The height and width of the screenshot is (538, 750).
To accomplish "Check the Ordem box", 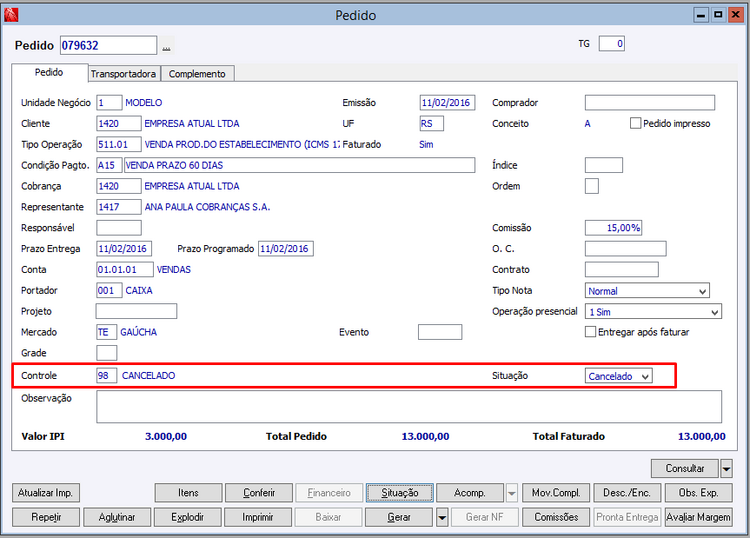I will (x=592, y=186).
